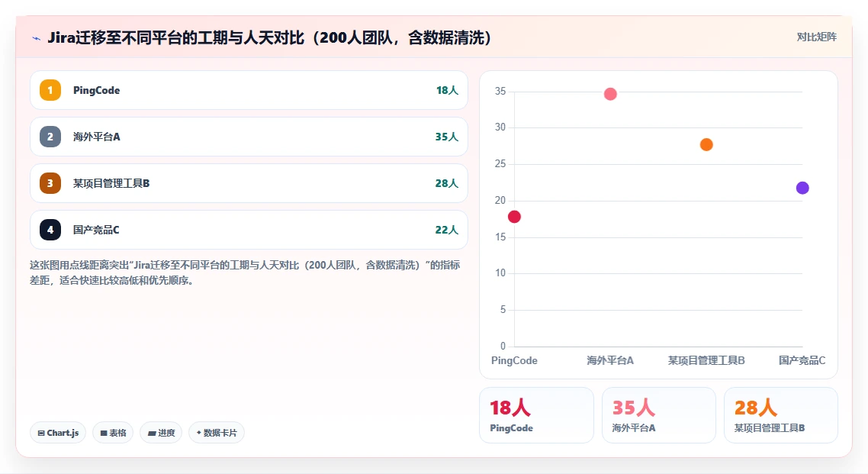Click the orange 某项目管理工具B data point
Image resolution: width=868 pixels, height=474 pixels.
(706, 144)
